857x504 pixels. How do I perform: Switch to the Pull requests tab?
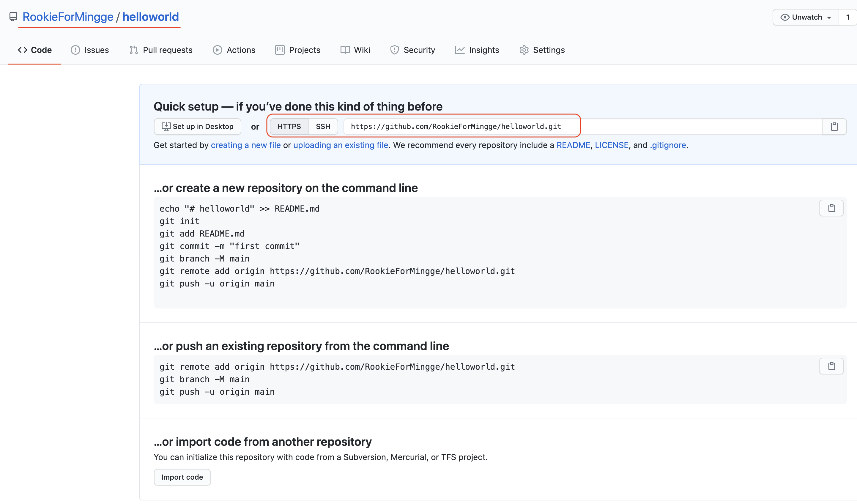tap(161, 50)
